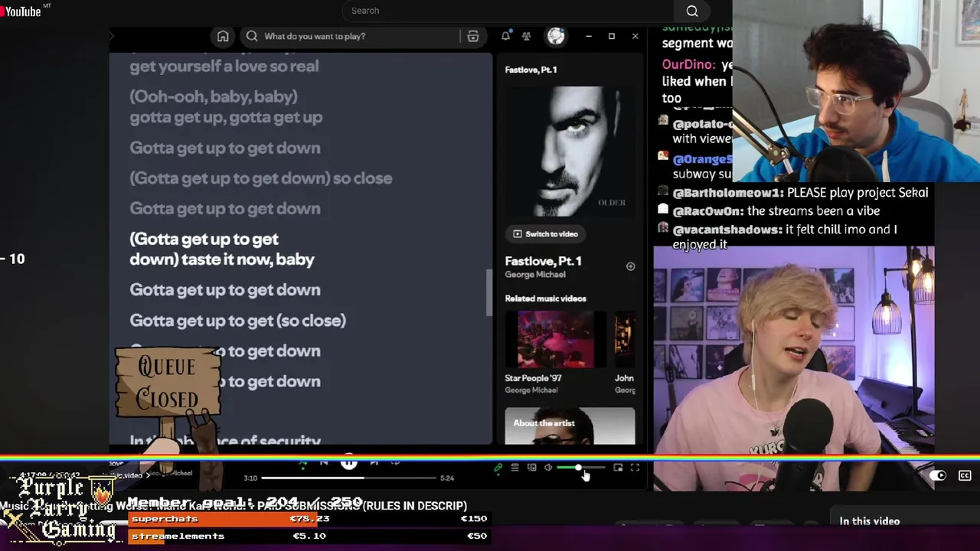Open the YouTube logo home link
This screenshot has width=980, height=551.
click(x=21, y=11)
